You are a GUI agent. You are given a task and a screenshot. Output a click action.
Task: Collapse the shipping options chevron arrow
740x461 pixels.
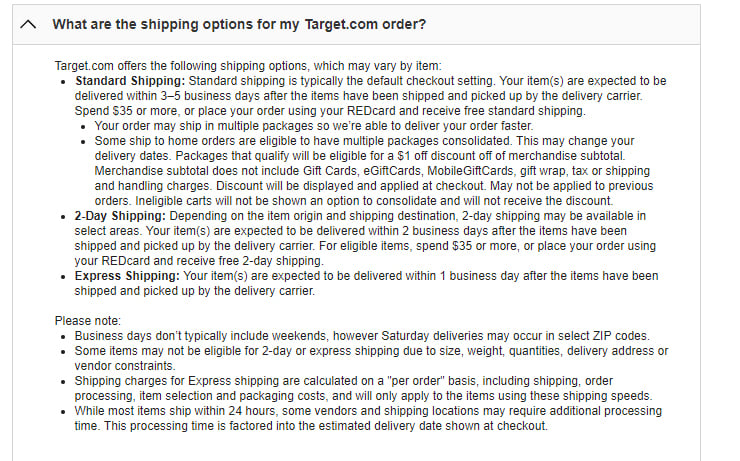pos(28,24)
